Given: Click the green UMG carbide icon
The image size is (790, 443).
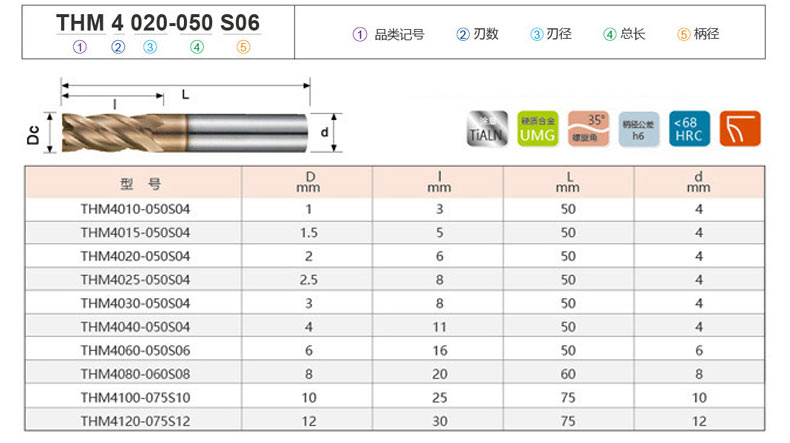Looking at the screenshot, I should [537, 129].
